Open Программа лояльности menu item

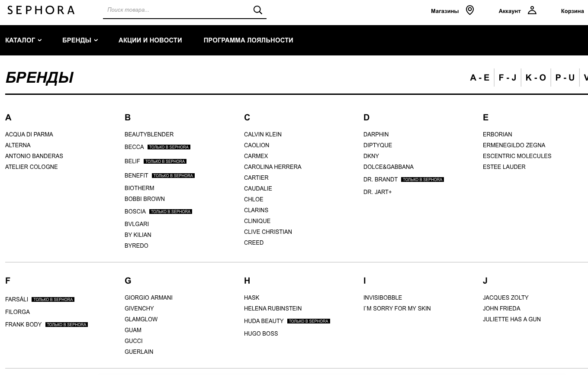[x=248, y=40]
